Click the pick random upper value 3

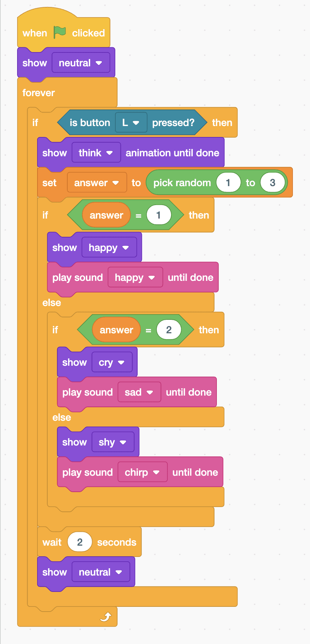pos(273,182)
